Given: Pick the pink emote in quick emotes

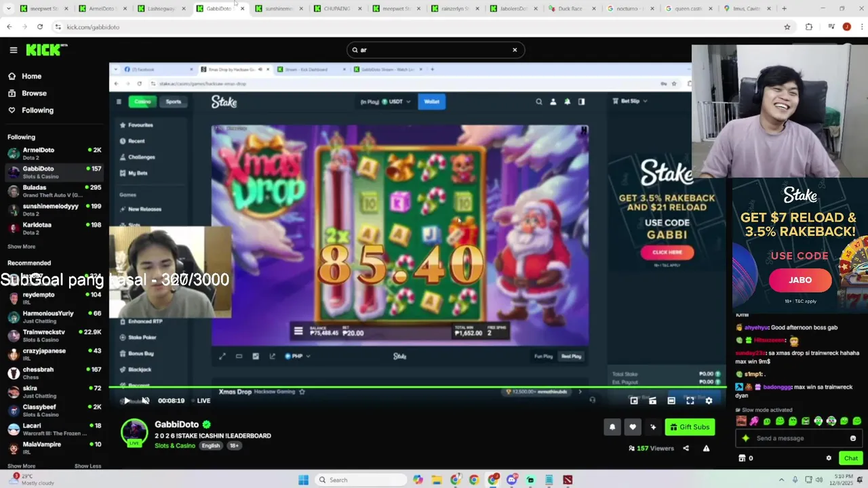Looking at the screenshot, I should pyautogui.click(x=754, y=421).
